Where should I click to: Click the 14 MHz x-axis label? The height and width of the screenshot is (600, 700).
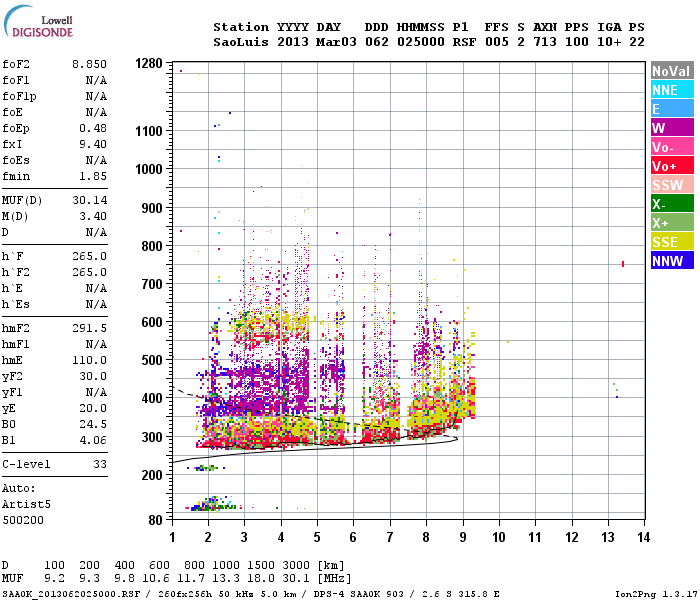tap(643, 537)
